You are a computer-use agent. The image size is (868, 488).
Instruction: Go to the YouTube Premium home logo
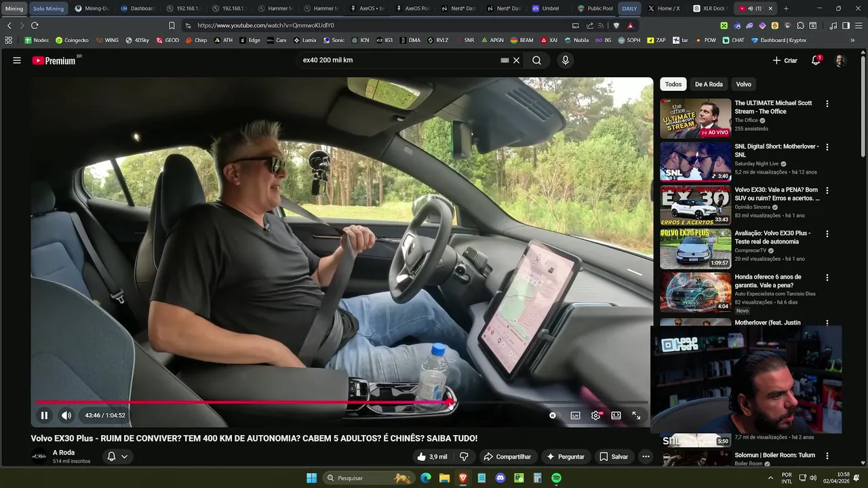pos(54,60)
